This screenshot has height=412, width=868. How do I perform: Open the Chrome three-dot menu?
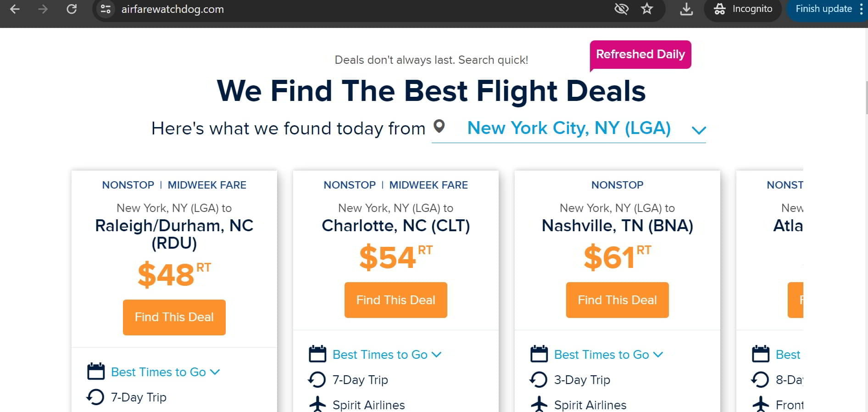click(862, 9)
